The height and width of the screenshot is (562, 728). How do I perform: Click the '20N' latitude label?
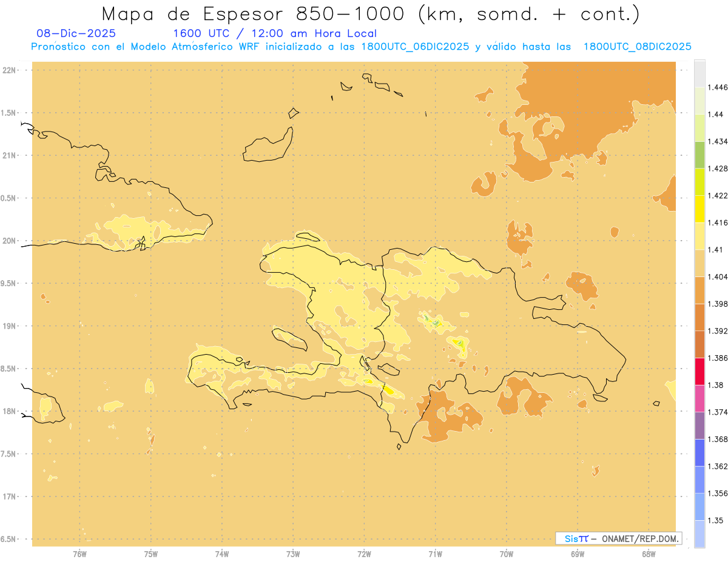point(9,241)
